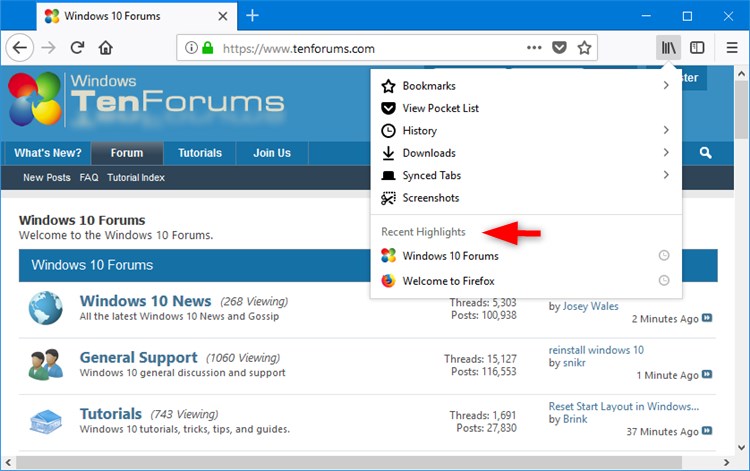Screen dimensions: 750x471
Task: Reload the current page
Action: pos(77,47)
